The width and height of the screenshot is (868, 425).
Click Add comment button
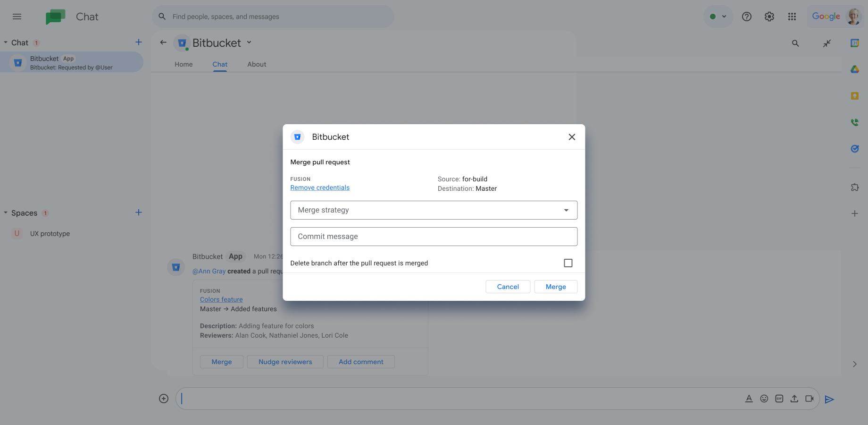(361, 362)
